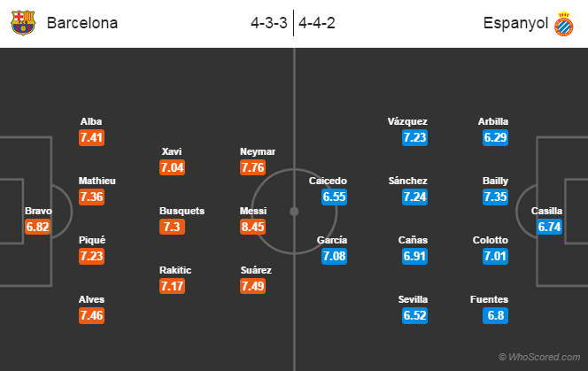This screenshot has width=588, height=371.
Task: Select Casilla's 6.74 rating badge
Action: [549, 227]
